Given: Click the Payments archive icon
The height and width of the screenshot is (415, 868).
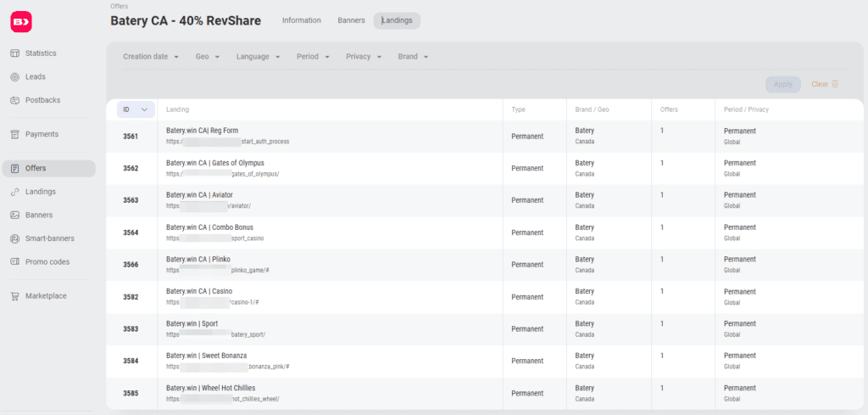Looking at the screenshot, I should [x=15, y=134].
